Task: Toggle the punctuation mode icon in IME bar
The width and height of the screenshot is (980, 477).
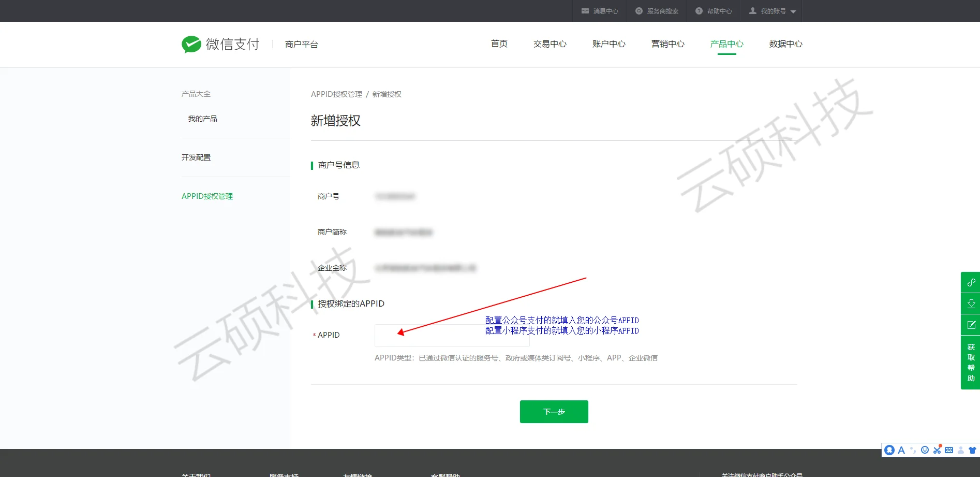Action: [x=913, y=450]
